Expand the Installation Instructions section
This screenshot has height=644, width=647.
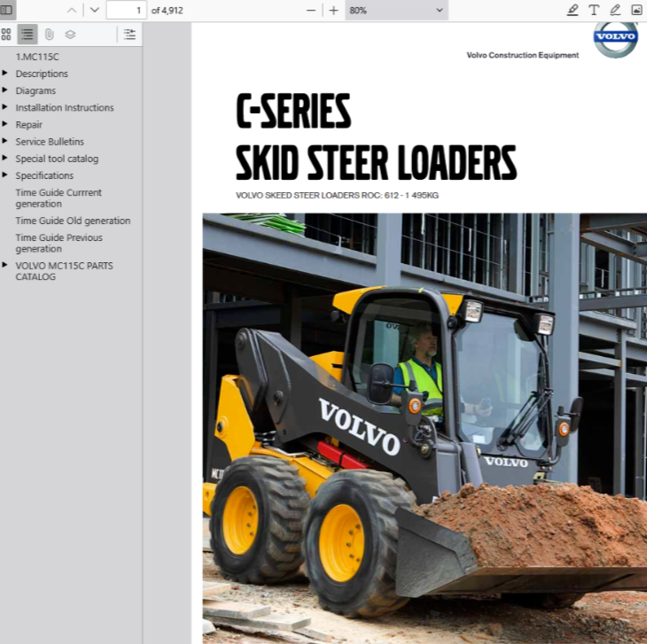[5, 107]
